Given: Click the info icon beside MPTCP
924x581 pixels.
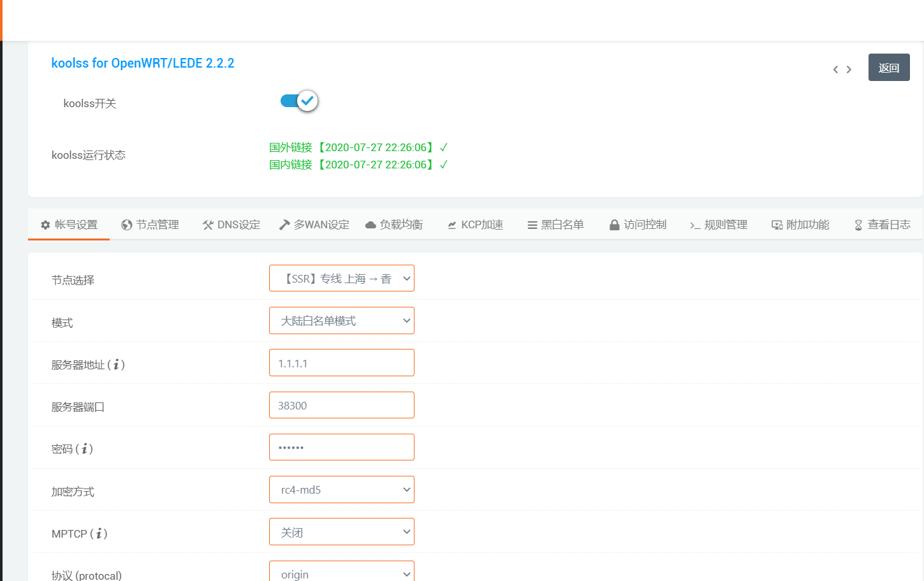Looking at the screenshot, I should (x=99, y=534).
